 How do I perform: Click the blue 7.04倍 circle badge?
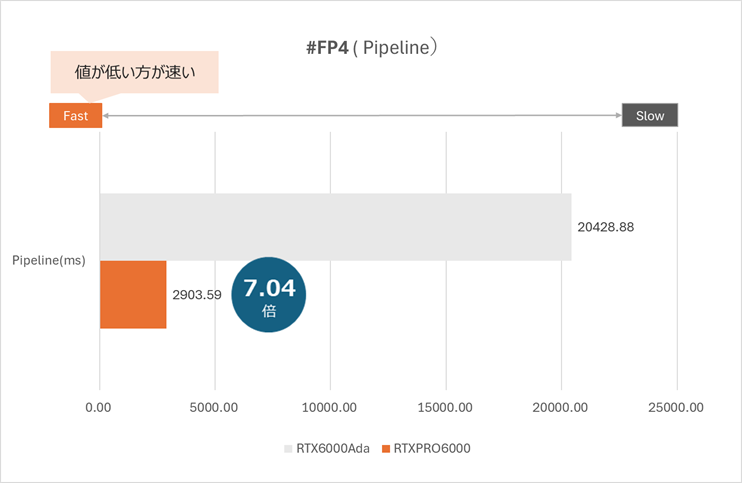click(x=269, y=295)
